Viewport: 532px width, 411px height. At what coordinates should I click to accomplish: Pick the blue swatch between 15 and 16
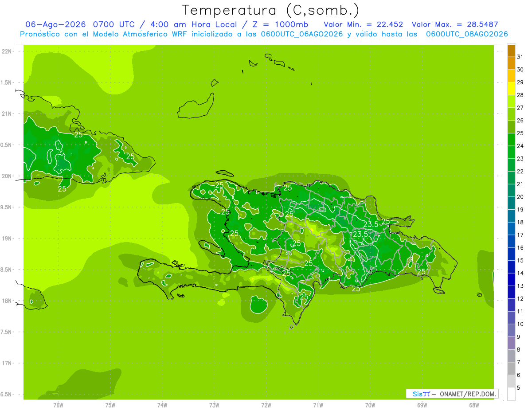point(511,254)
